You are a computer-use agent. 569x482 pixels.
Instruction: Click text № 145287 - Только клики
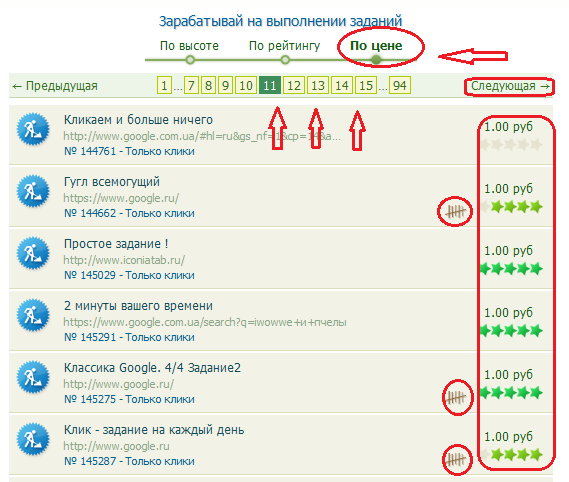[x=129, y=461]
